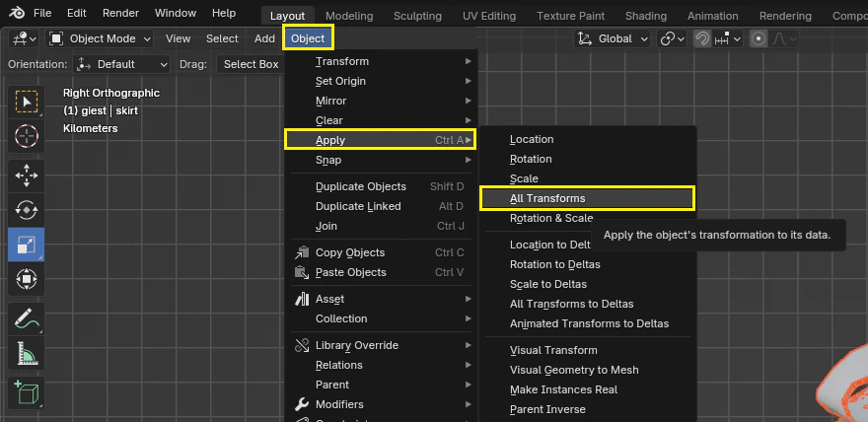Viewport: 868px width, 422px height.
Task: Enable proportional editing toggle
Action: [x=759, y=38]
